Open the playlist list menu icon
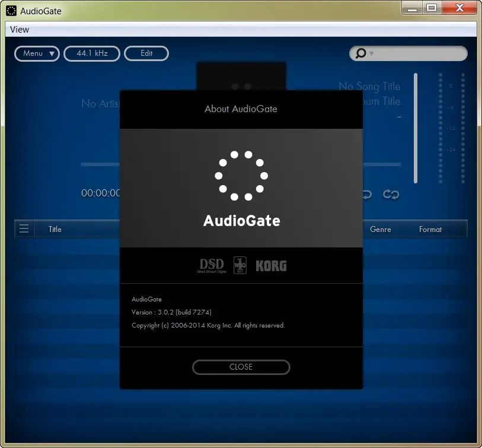Image resolution: width=482 pixels, height=448 pixels. click(24, 228)
